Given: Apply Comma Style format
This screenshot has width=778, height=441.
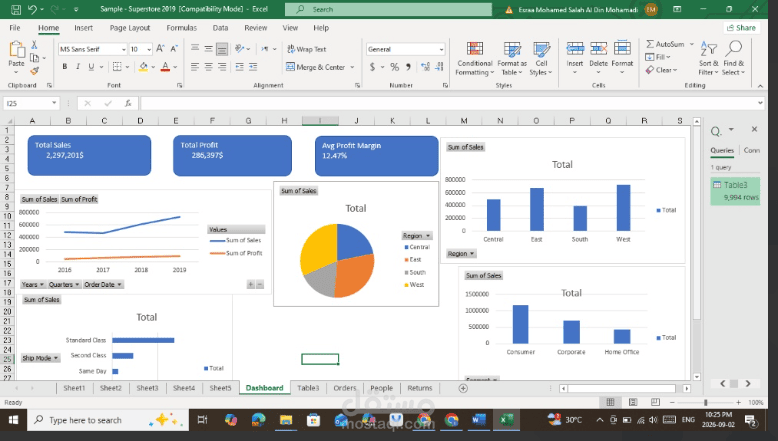Looking at the screenshot, I should click(408, 67).
